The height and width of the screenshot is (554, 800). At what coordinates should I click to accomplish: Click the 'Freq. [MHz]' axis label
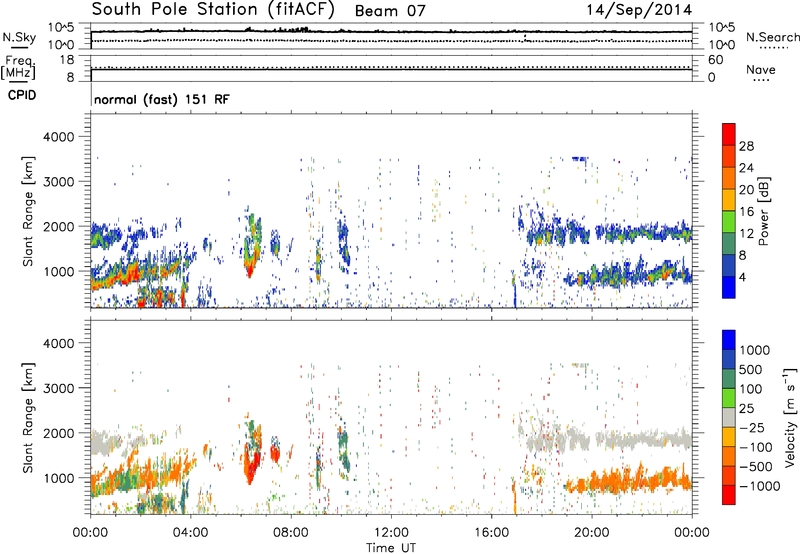pos(18,68)
